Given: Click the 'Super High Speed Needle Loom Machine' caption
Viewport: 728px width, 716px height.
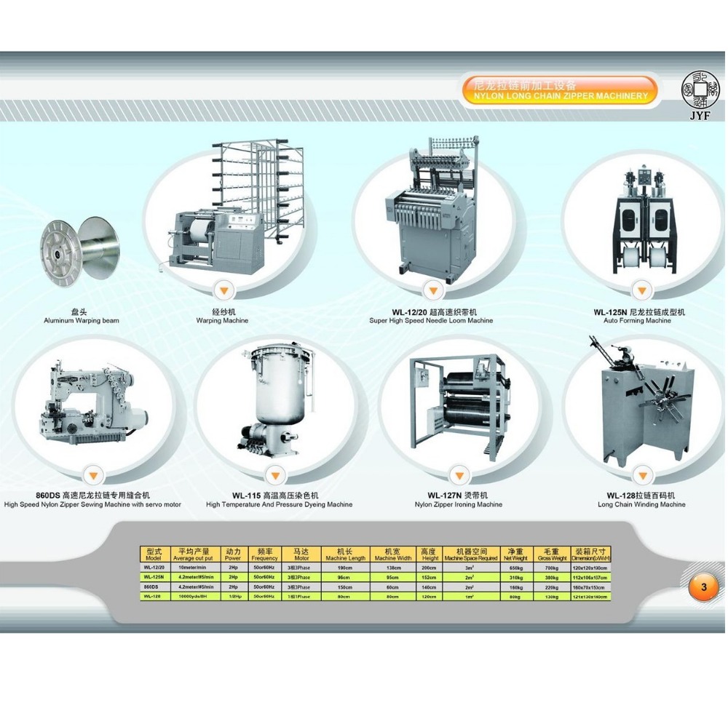Looking at the screenshot, I should coord(431,321).
